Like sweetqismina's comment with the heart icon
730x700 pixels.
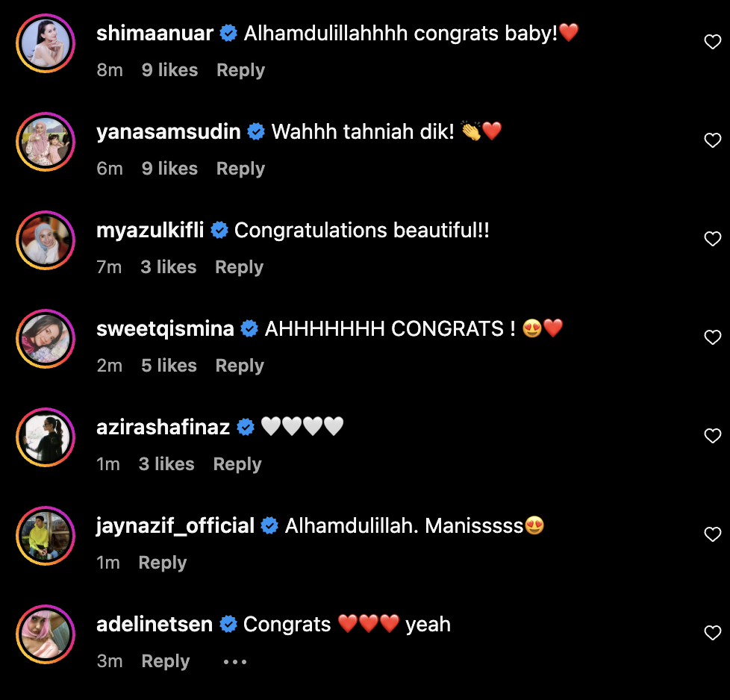coord(712,337)
